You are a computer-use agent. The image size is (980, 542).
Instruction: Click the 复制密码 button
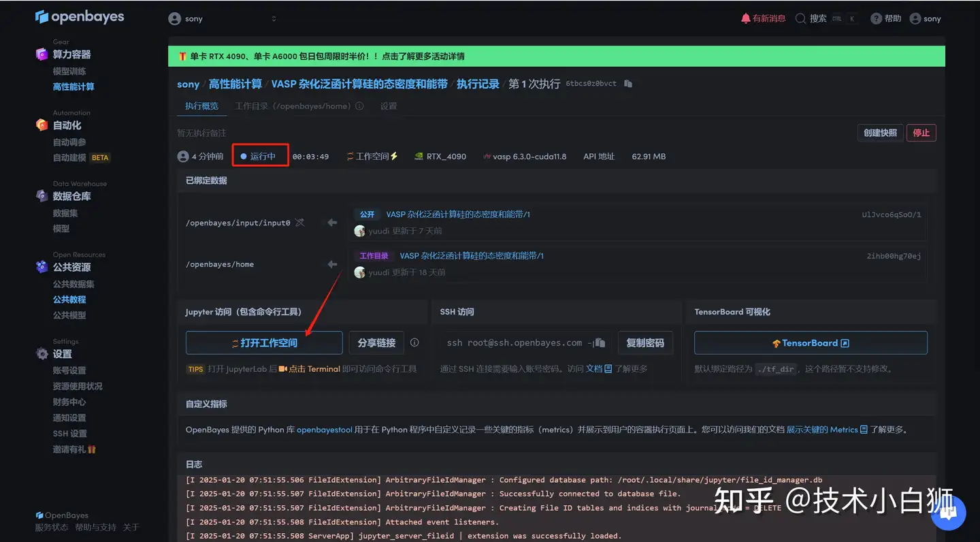645,342
